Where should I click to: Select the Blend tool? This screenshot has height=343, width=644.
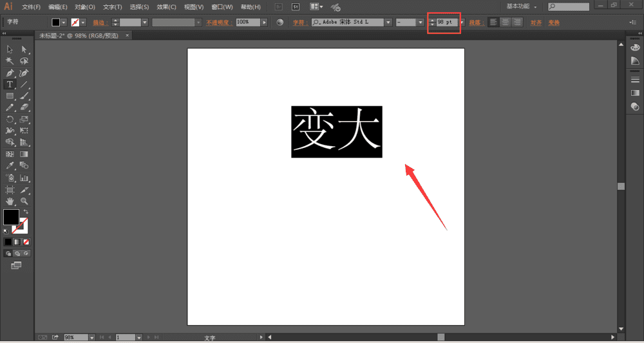point(24,165)
